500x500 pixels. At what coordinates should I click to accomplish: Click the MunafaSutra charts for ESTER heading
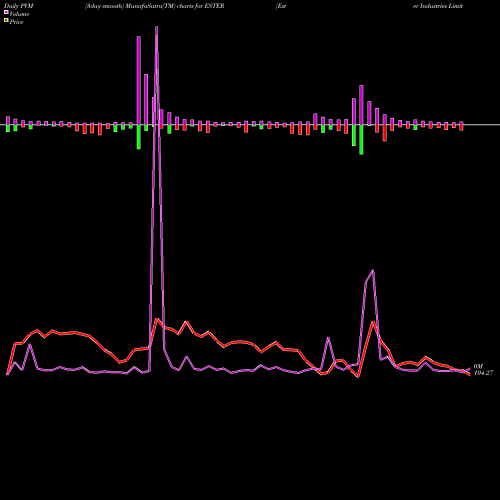coord(154,6)
